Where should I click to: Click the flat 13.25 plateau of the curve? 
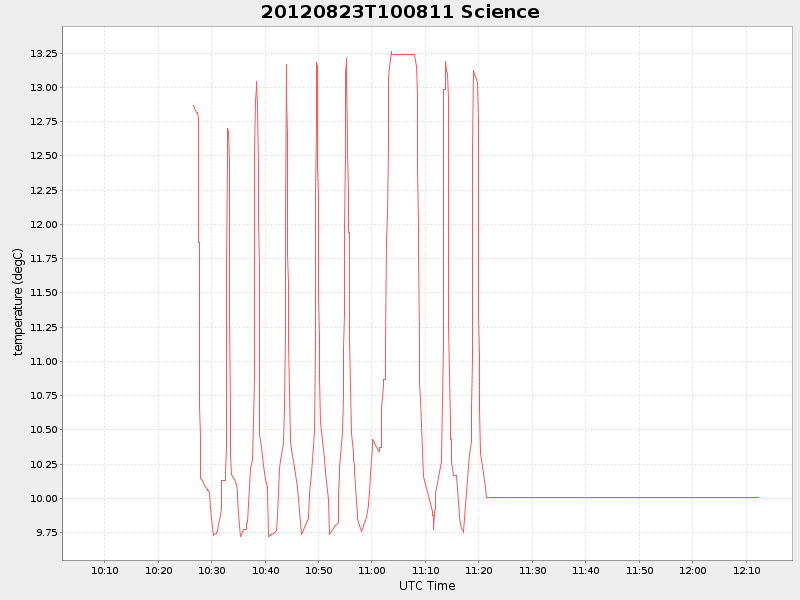pos(403,54)
